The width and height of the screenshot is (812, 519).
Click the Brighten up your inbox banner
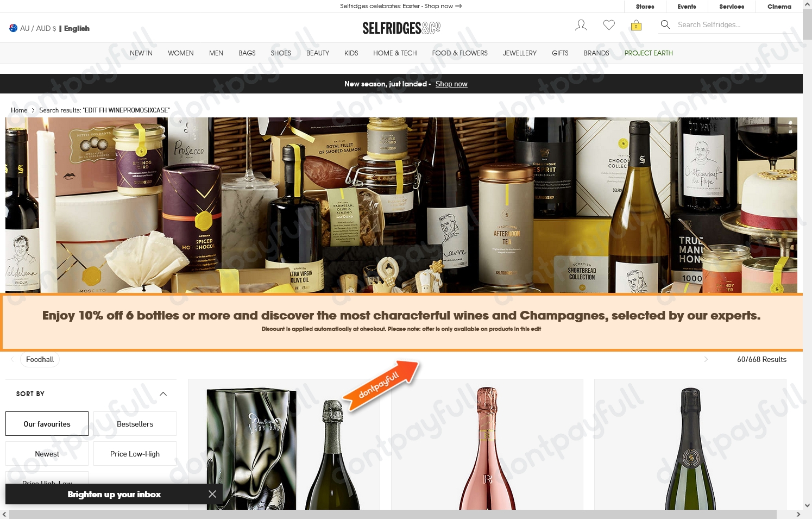tap(114, 494)
